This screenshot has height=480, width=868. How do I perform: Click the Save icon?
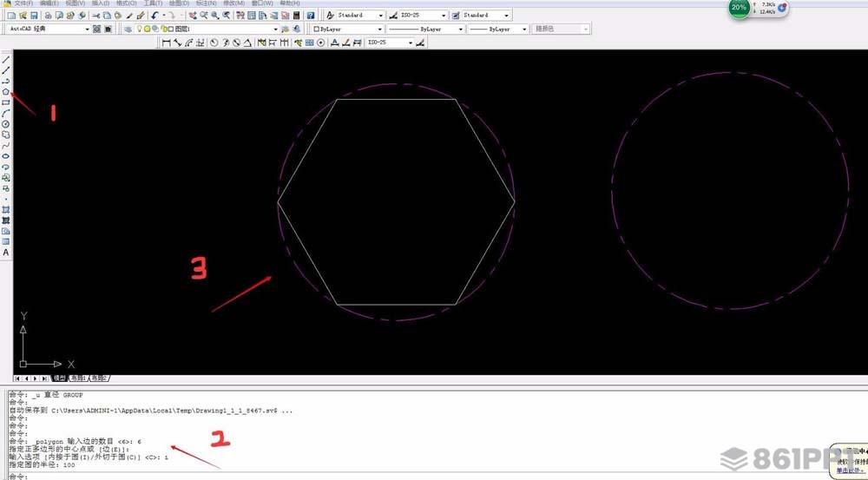tap(34, 16)
